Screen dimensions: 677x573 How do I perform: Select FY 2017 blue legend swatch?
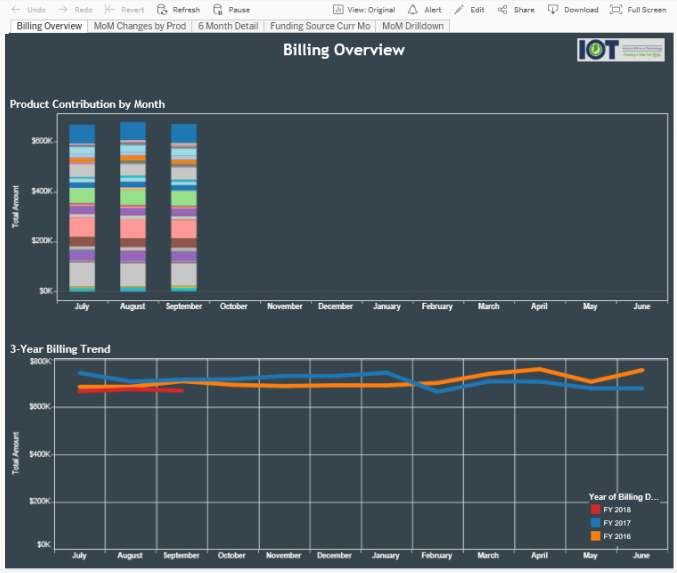(x=595, y=523)
